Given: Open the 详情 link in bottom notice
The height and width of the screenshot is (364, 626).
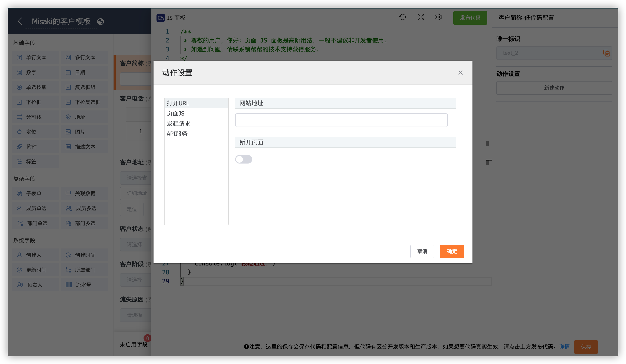Looking at the screenshot, I should [x=564, y=347].
